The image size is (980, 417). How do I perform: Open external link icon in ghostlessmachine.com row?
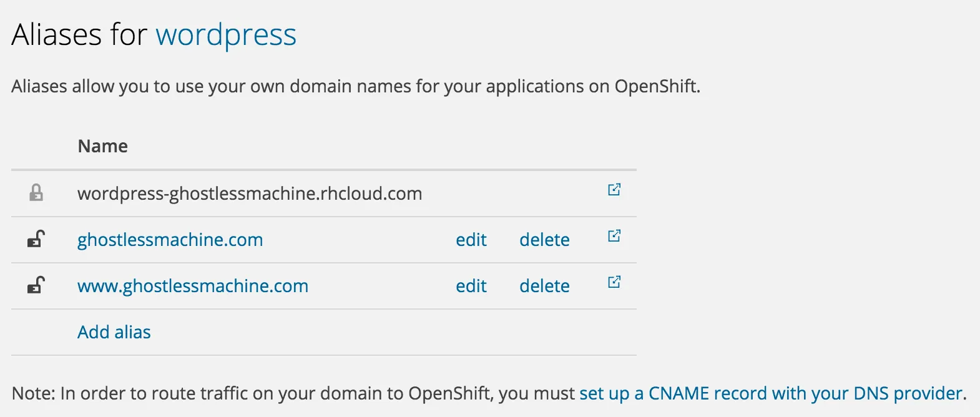(x=614, y=236)
